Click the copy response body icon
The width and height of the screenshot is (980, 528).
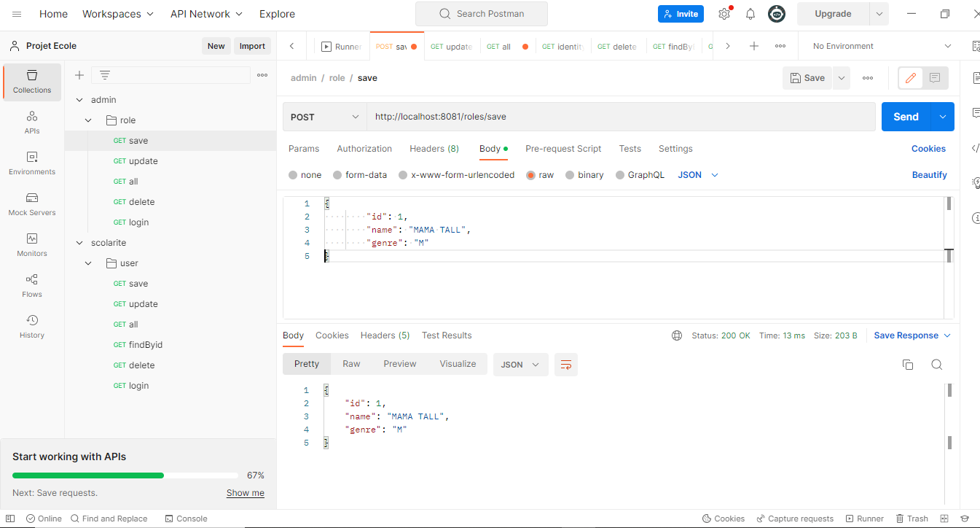908,364
